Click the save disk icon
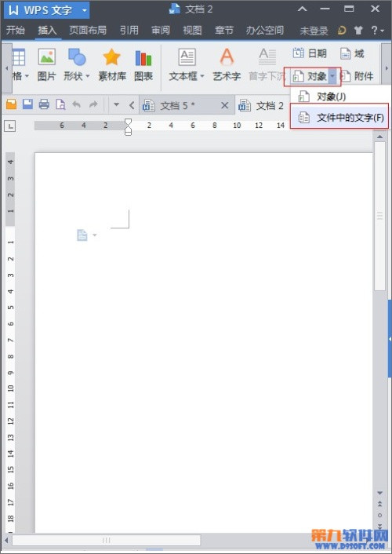The height and width of the screenshot is (554, 392). [28, 104]
